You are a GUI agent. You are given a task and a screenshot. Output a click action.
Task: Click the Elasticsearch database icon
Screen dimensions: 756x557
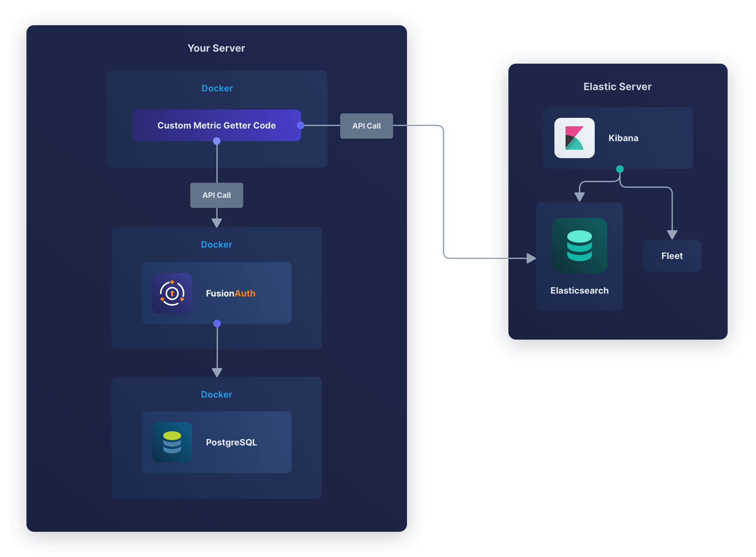(x=579, y=246)
